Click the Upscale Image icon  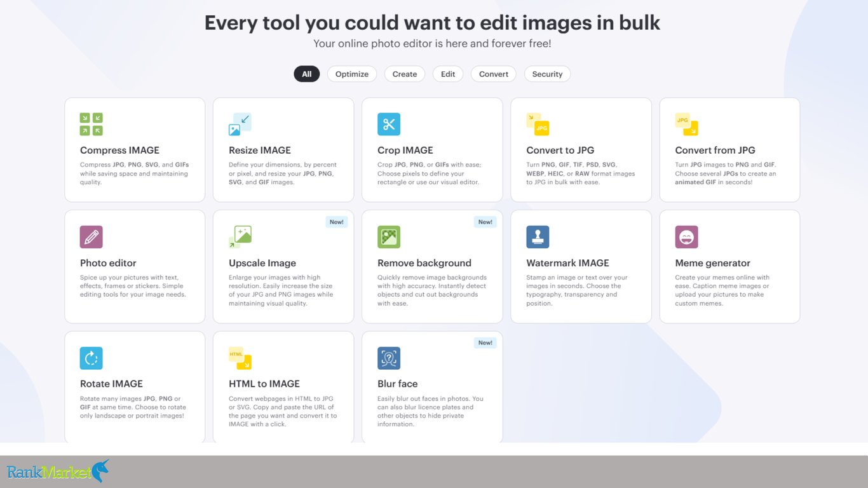pyautogui.click(x=240, y=237)
